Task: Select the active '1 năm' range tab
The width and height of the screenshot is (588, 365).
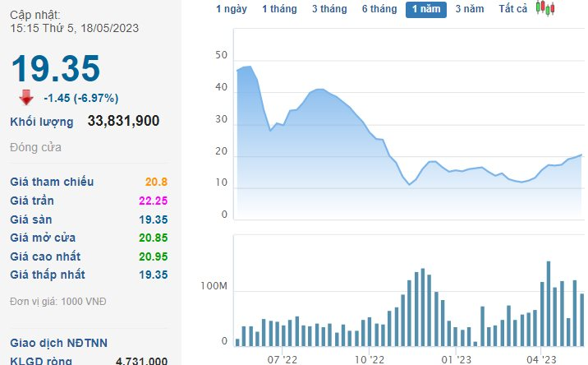Action: (x=426, y=9)
